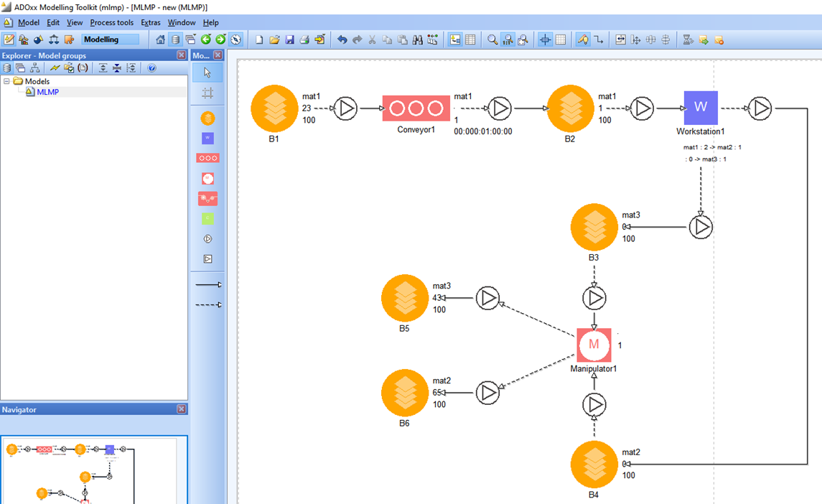Select the B5 buffer on the canvas
822x504 pixels.
coord(405,298)
